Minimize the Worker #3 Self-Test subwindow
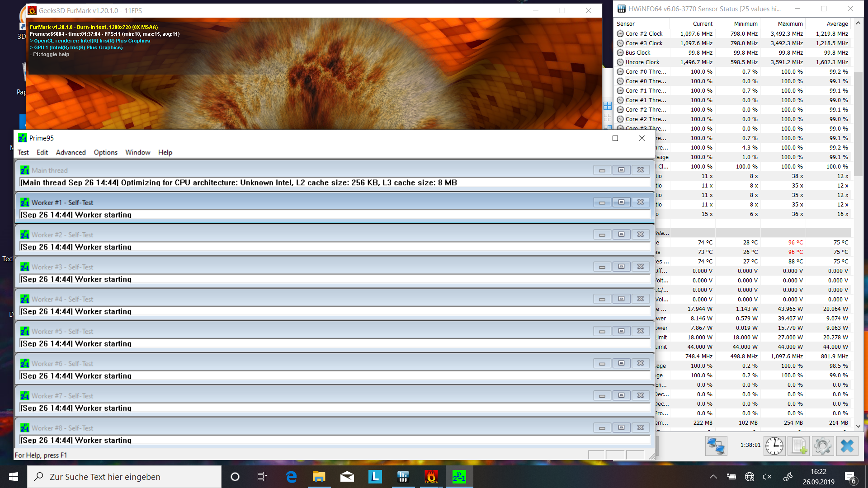This screenshot has height=488, width=868. click(602, 267)
